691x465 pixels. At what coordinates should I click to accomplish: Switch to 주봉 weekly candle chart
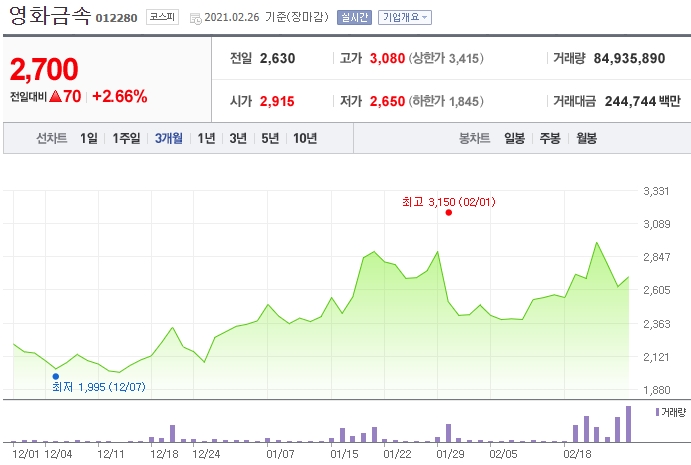click(550, 138)
